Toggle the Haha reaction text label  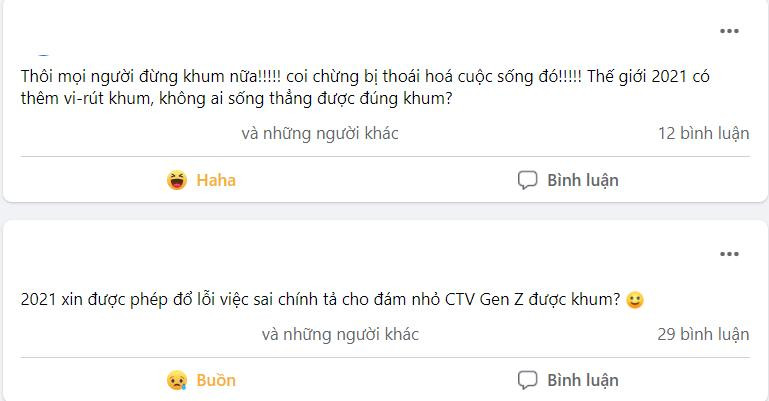(x=216, y=180)
